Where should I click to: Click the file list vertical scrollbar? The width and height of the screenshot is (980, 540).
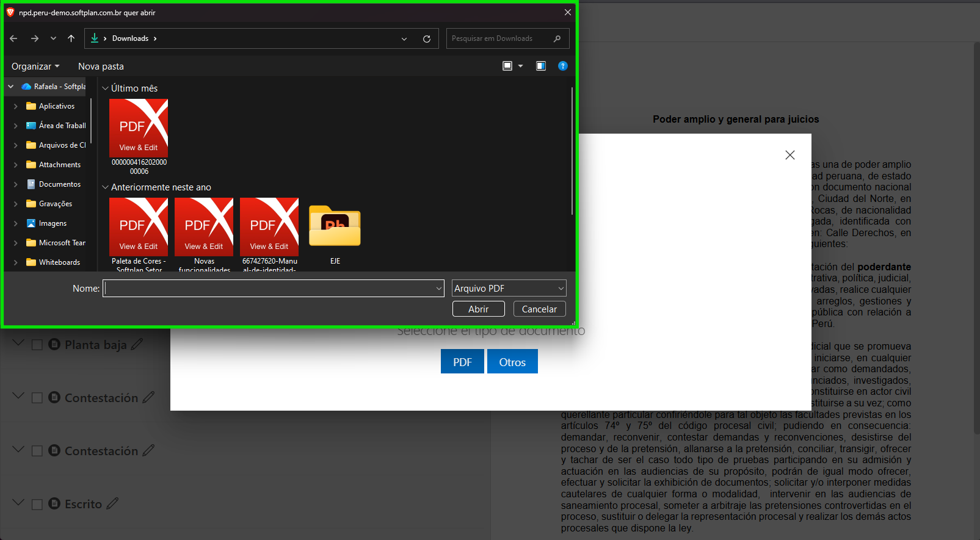tap(572, 151)
